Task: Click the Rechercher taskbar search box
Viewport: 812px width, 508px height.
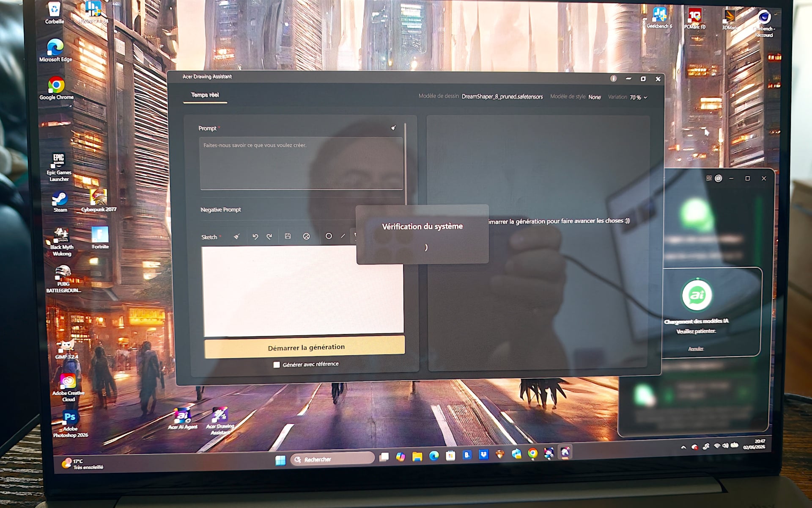Action: click(x=332, y=458)
